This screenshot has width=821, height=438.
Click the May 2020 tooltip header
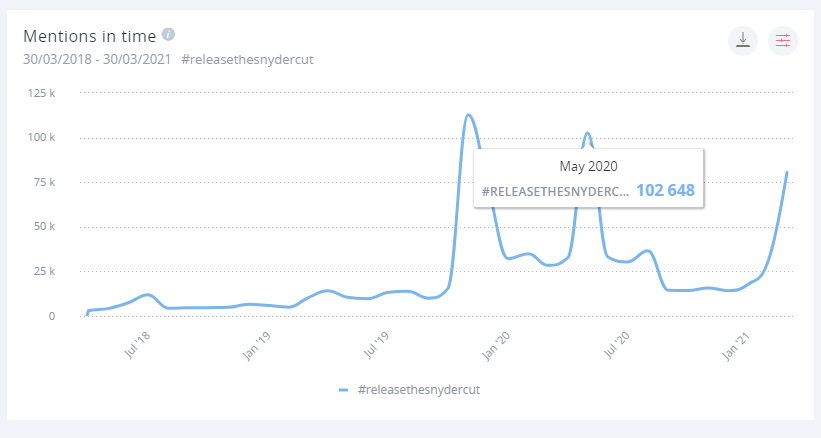(x=588, y=164)
